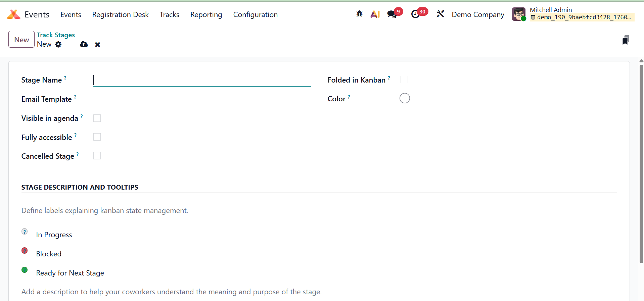Save record with the cloud upload icon

click(84, 44)
